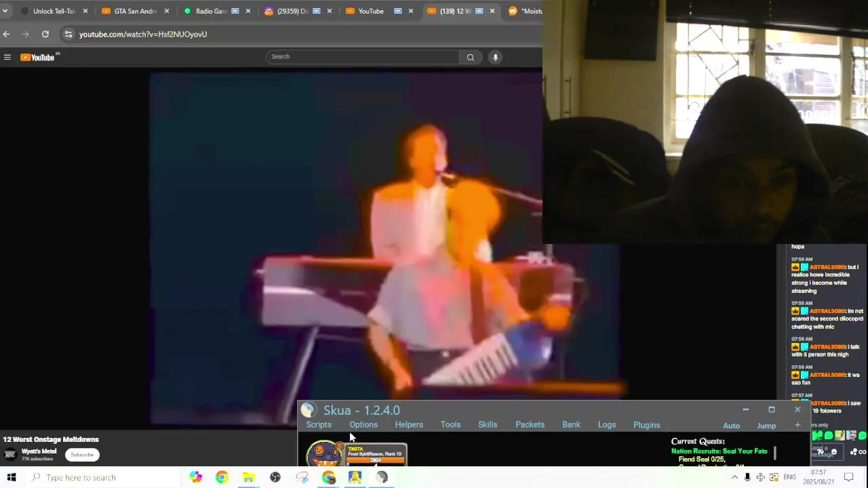Viewport: 868px width, 488px height.
Task: Reload the current page
Action: coord(45,34)
